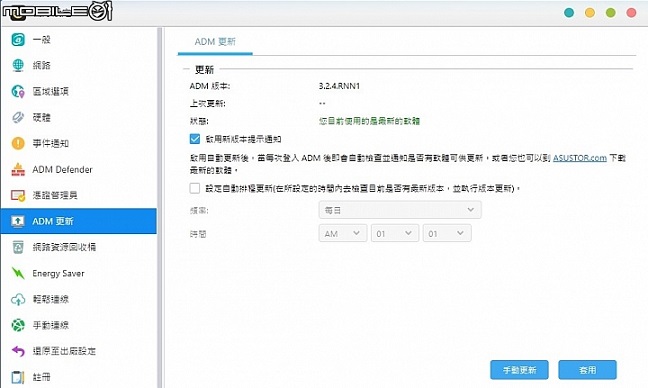
Task: Click the 硬體 hardware icon
Action: pos(18,117)
